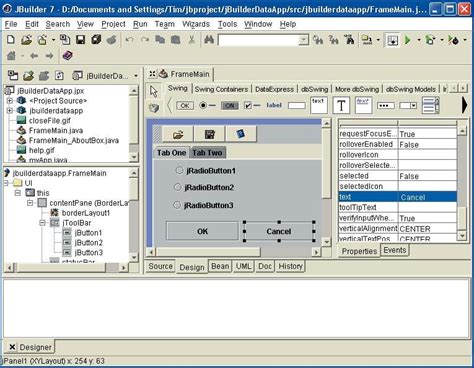
Task: Open the Wizards menu
Action: click(x=196, y=24)
